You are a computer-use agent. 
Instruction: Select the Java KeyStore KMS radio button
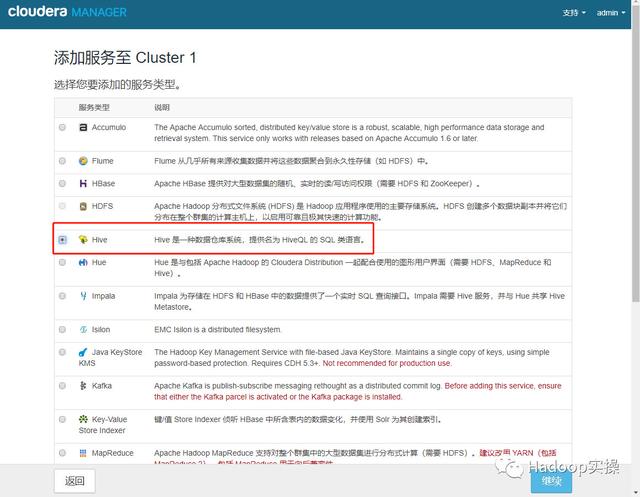(x=62, y=352)
